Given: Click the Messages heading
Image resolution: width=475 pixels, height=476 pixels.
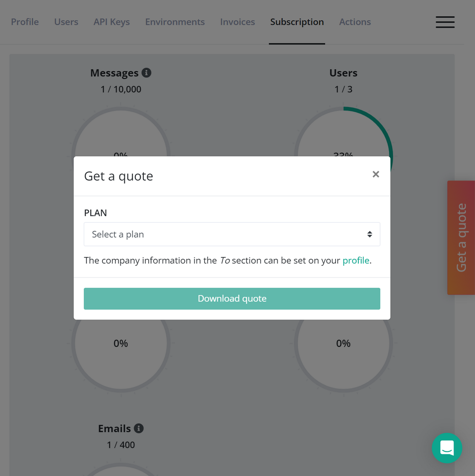Looking at the screenshot, I should 114,73.
